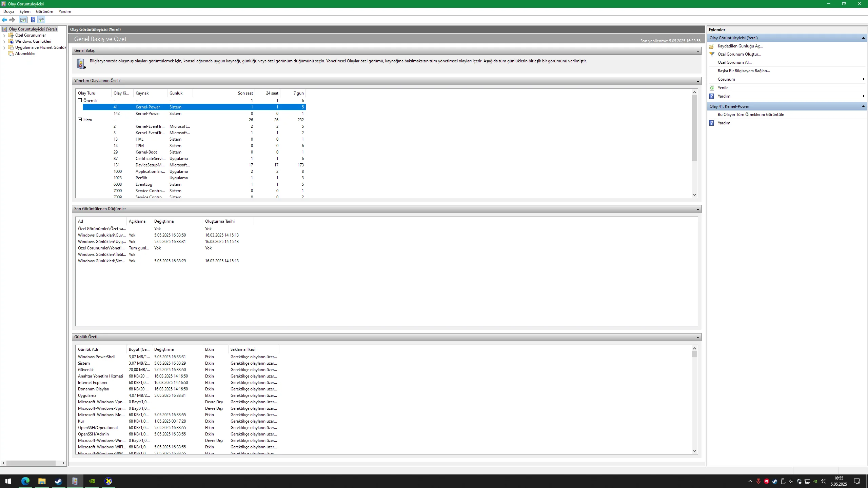Viewport: 868px width, 488px height.
Task: Collapse the Olay 41, Kernel-Power actions header
Action: click(x=863, y=106)
